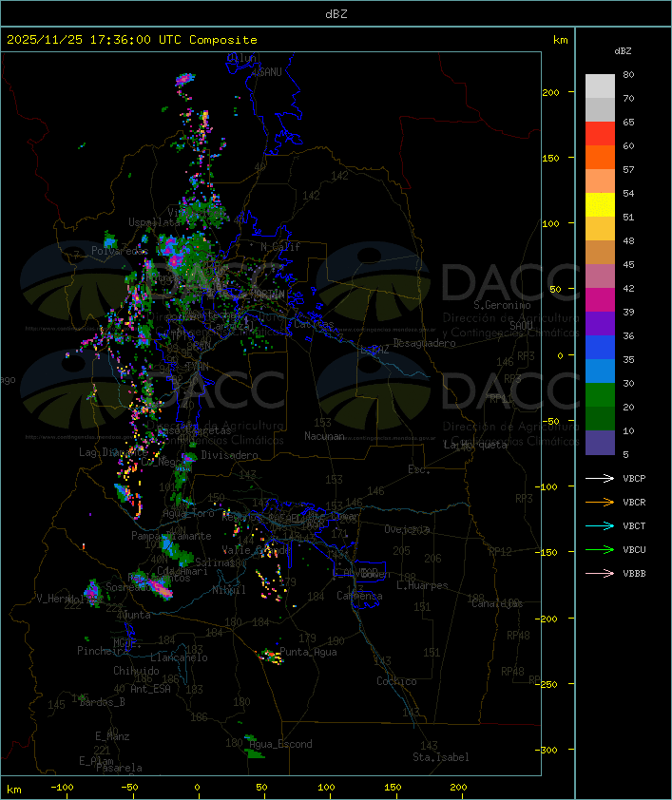The image size is (672, 800).
Task: Click the white VBCP arrow icon
Action: (600, 478)
